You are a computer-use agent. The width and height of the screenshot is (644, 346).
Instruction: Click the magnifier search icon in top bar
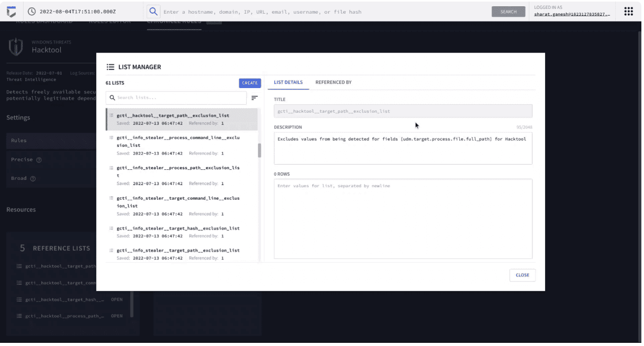(x=152, y=11)
